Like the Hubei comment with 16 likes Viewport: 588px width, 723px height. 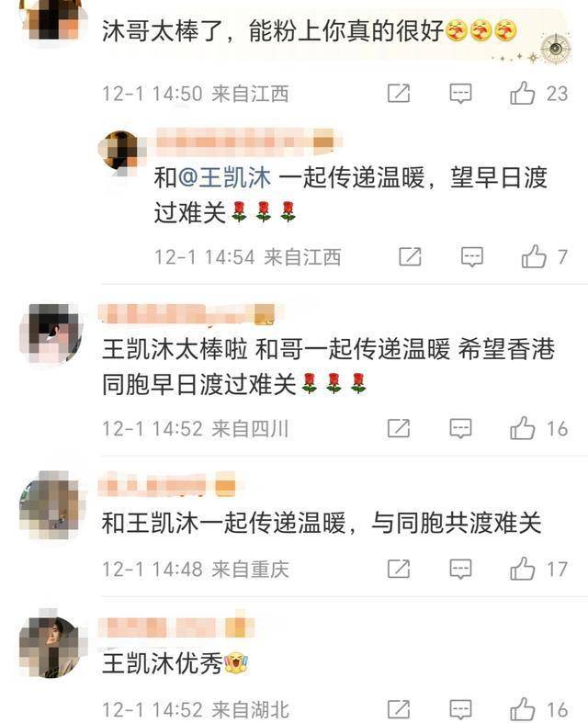tap(523, 709)
